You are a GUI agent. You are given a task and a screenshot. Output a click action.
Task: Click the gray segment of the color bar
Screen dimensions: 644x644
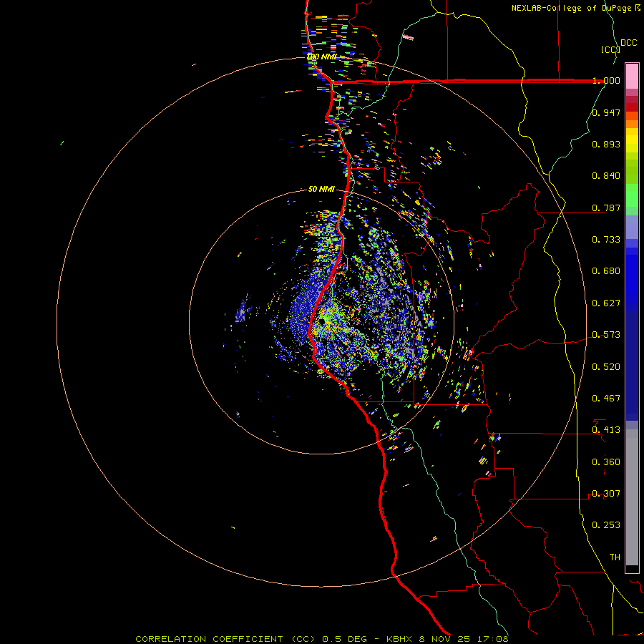(632, 497)
